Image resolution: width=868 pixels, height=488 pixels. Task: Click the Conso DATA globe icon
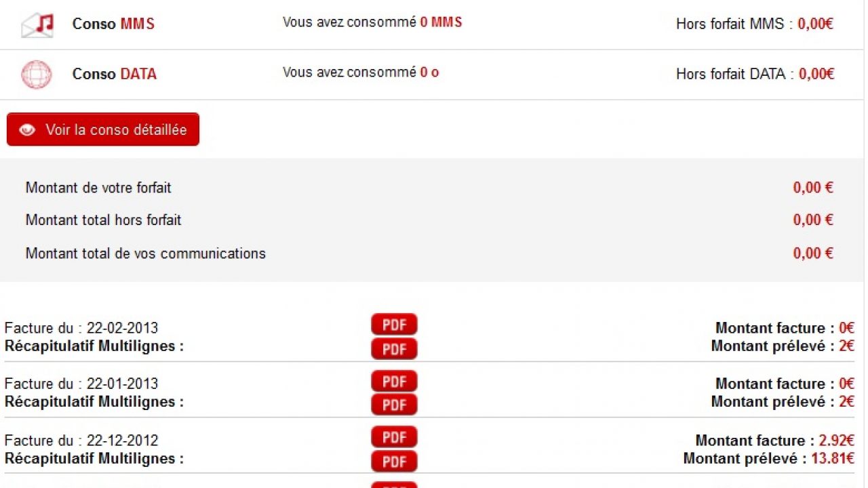click(37, 75)
